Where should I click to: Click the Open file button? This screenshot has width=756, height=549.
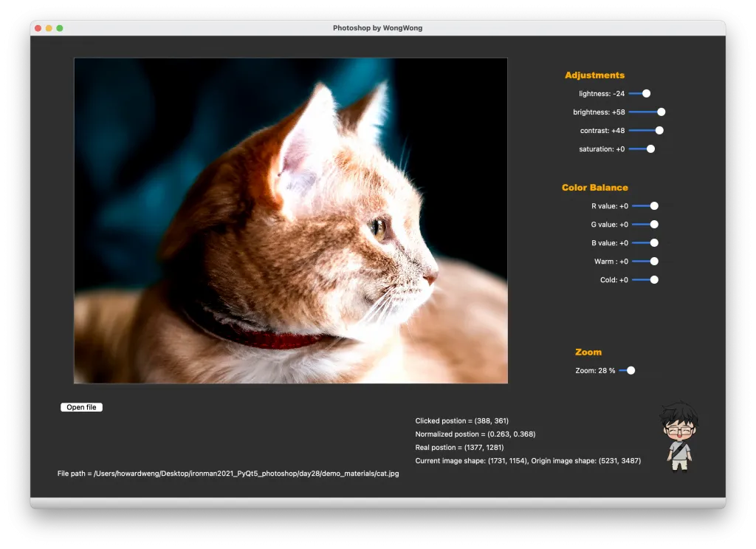point(81,407)
